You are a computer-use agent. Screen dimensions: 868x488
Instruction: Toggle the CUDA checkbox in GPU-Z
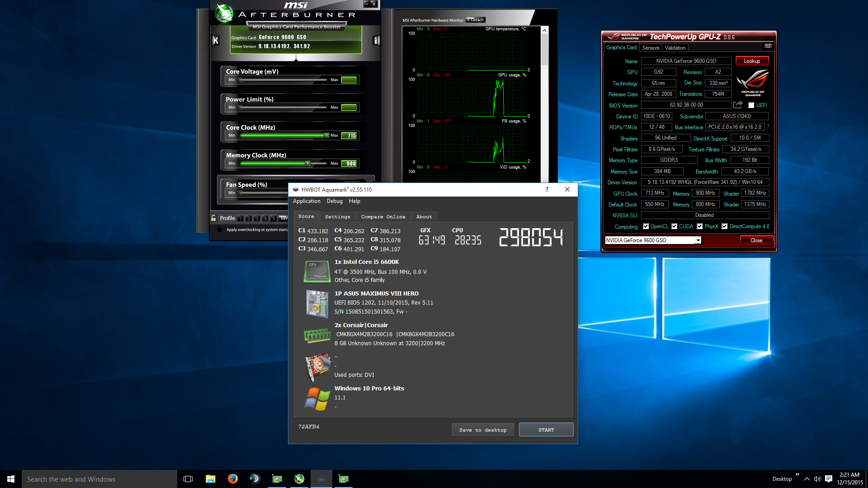[x=674, y=226]
